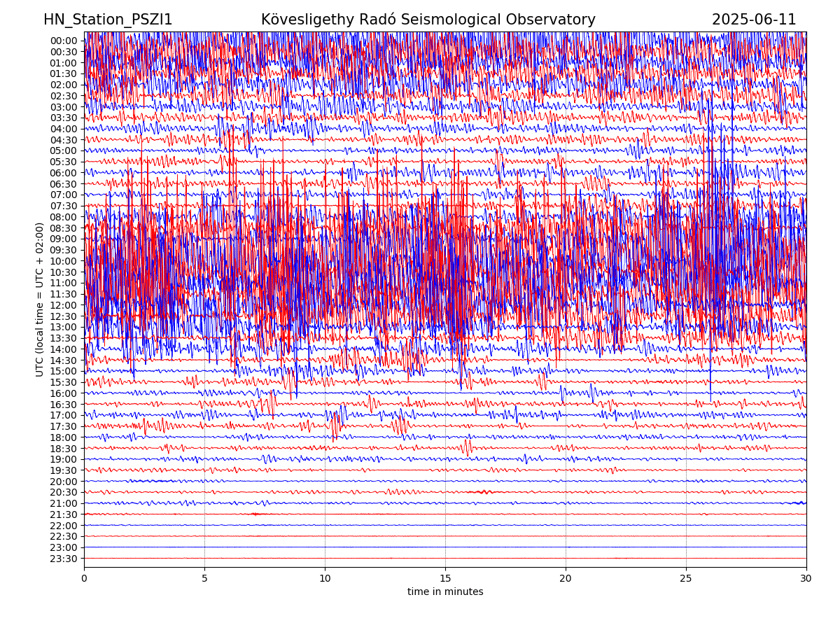Select the 21:00 row label

[64, 503]
